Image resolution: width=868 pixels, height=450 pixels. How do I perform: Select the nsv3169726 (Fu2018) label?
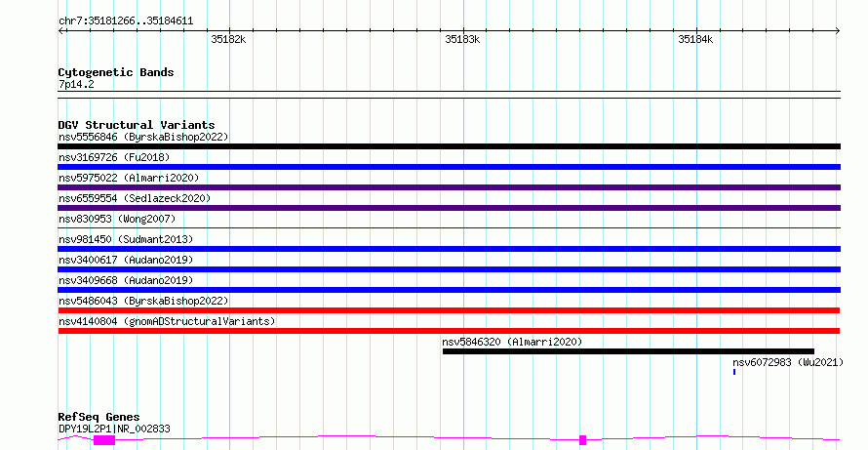114,157
